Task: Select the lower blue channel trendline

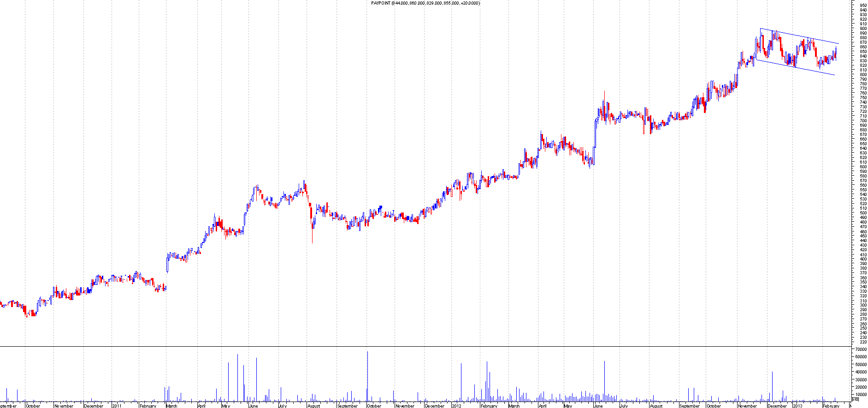Action: tap(795, 67)
